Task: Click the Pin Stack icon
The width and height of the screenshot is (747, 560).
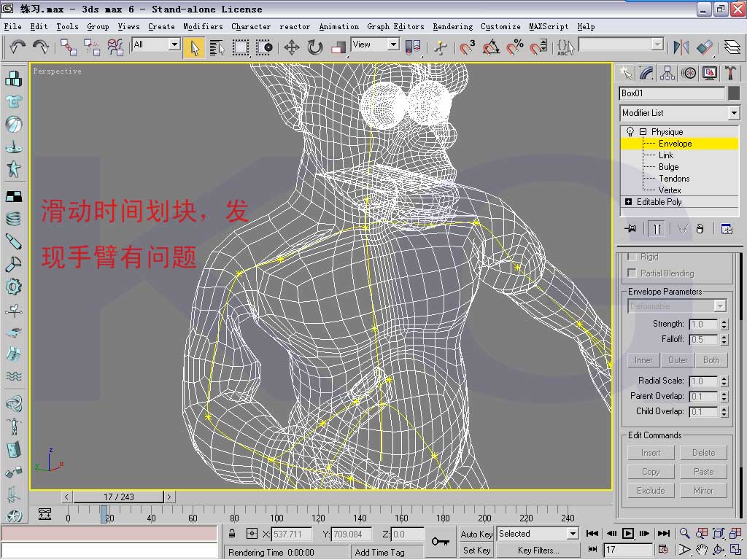Action: pyautogui.click(x=630, y=228)
